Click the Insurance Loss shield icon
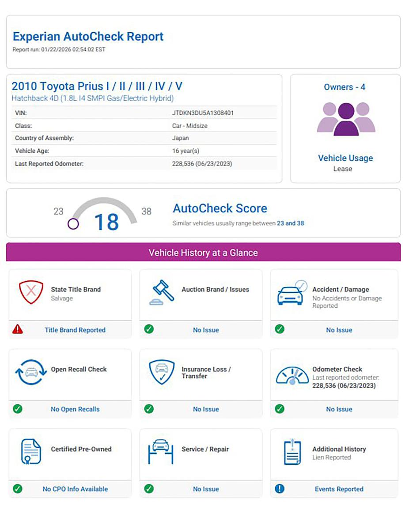The image size is (409, 532). point(161,372)
